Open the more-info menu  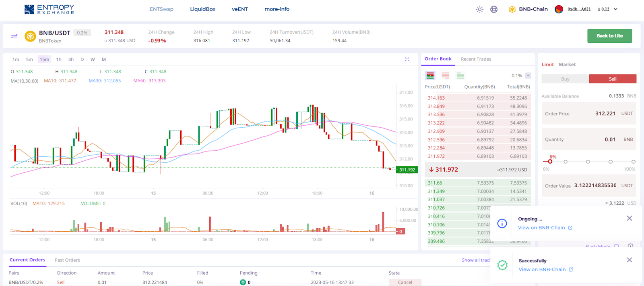277,9
